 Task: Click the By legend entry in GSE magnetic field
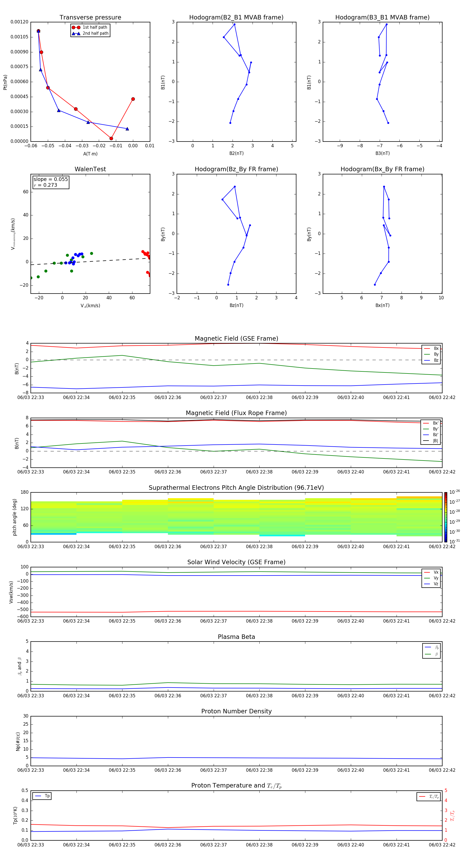[x=431, y=354]
